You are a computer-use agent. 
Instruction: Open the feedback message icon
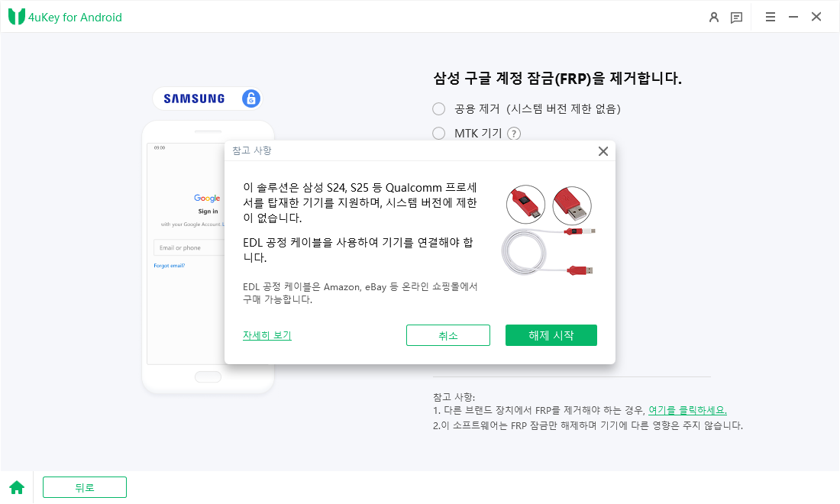(x=737, y=18)
